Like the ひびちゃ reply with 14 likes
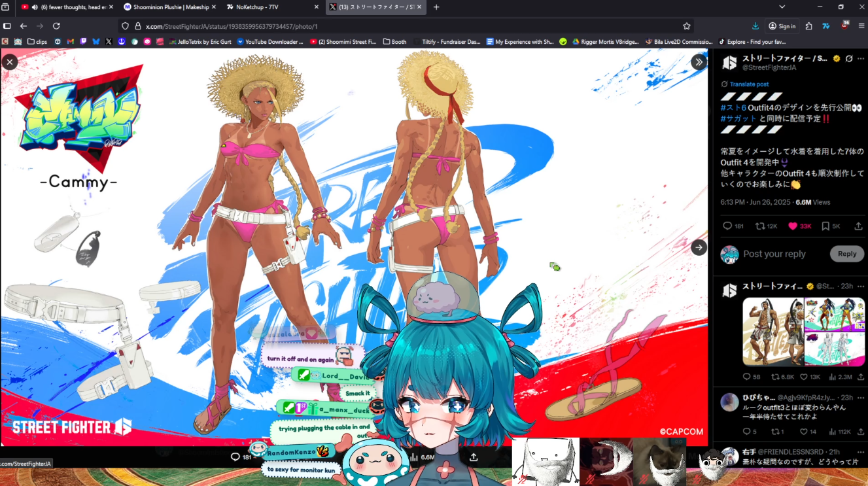The height and width of the screenshot is (486, 868). [x=804, y=432]
